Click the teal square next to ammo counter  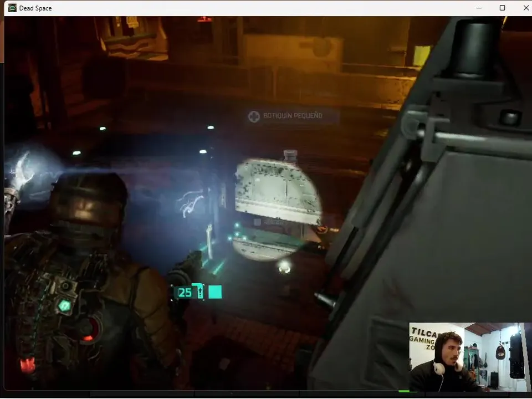(215, 292)
